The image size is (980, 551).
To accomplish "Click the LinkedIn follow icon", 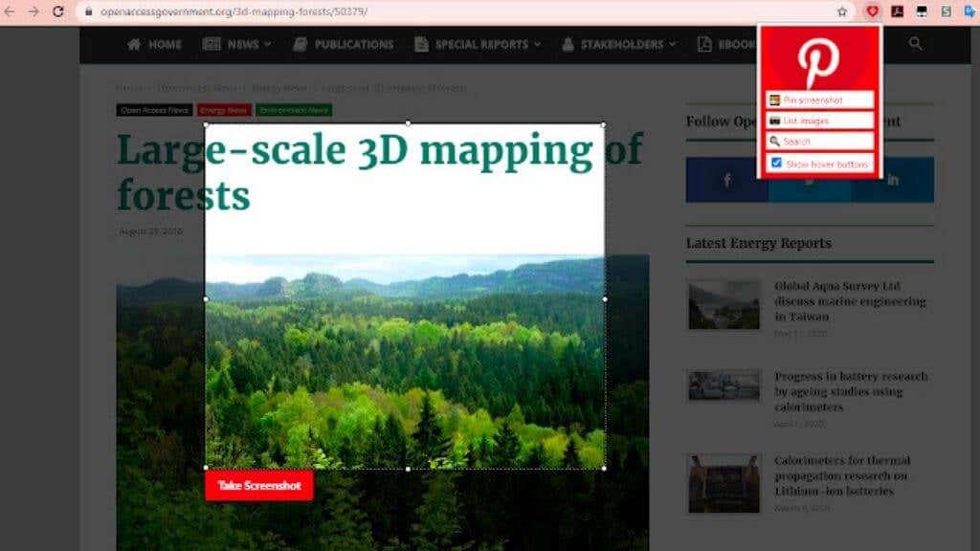I will (893, 180).
